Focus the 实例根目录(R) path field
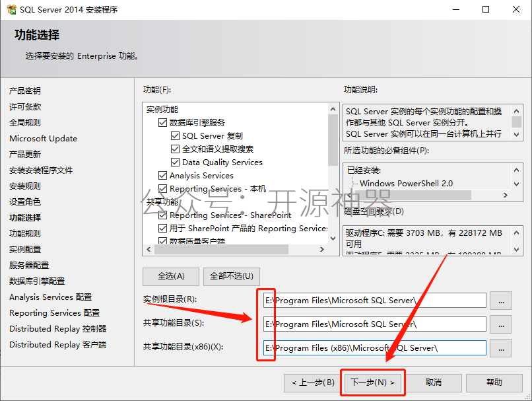The image size is (532, 401). click(x=374, y=301)
